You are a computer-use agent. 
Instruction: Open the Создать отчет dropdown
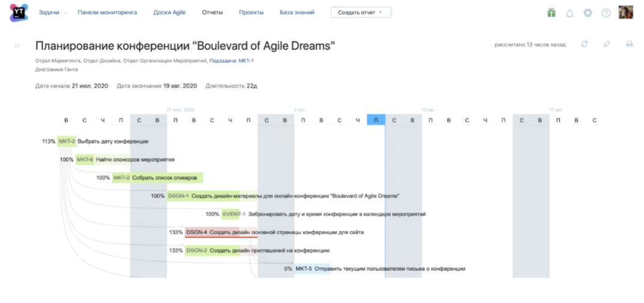361,13
